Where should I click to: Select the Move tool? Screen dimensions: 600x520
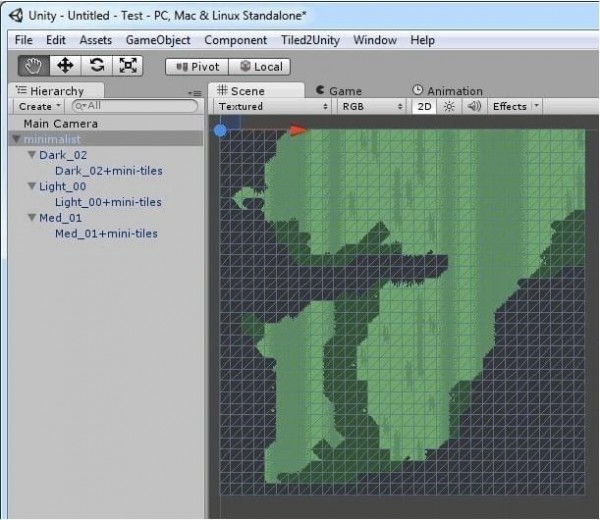tap(66, 66)
